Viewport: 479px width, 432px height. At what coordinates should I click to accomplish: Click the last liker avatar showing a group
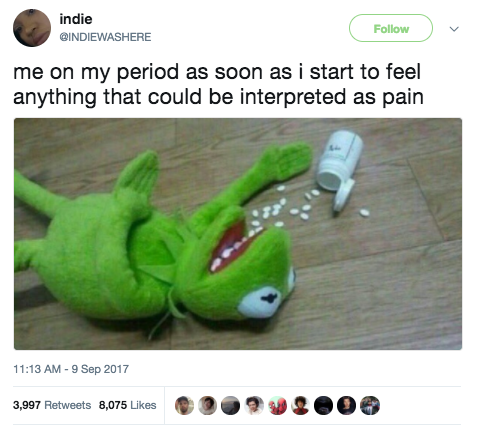[370, 405]
